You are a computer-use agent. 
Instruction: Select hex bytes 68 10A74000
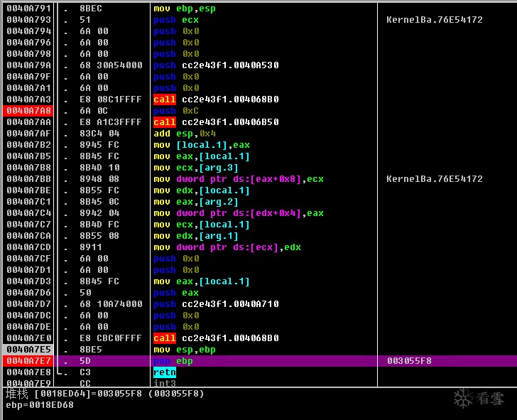pos(111,304)
